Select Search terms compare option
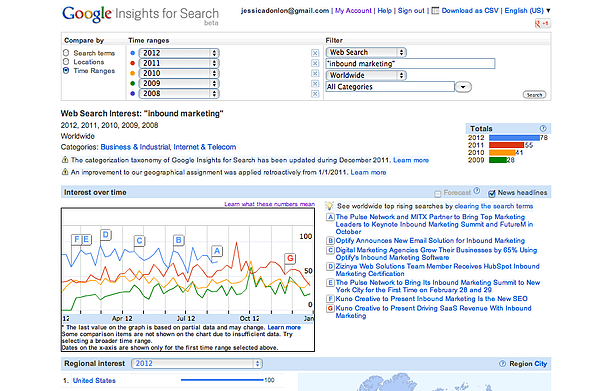This screenshot has height=391, width=600. [x=66, y=53]
